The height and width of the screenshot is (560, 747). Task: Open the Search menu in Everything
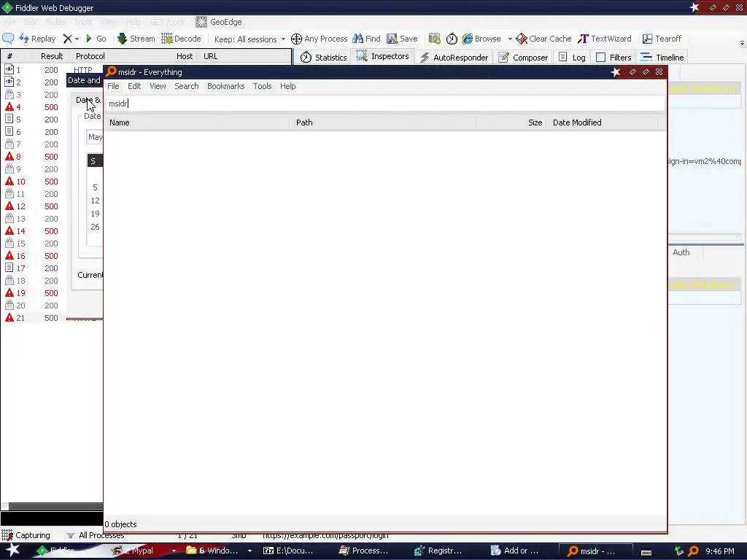186,86
